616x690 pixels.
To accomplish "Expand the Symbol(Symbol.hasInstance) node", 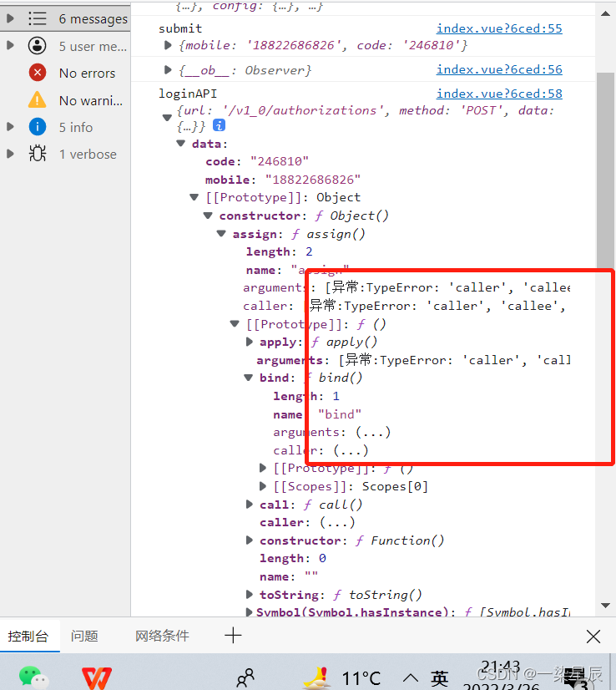I will click(x=249, y=611).
